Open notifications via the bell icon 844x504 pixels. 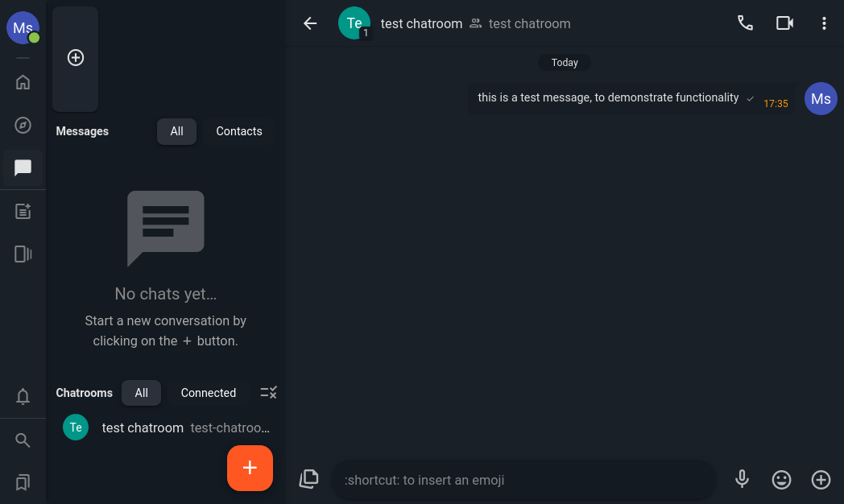[x=23, y=396]
